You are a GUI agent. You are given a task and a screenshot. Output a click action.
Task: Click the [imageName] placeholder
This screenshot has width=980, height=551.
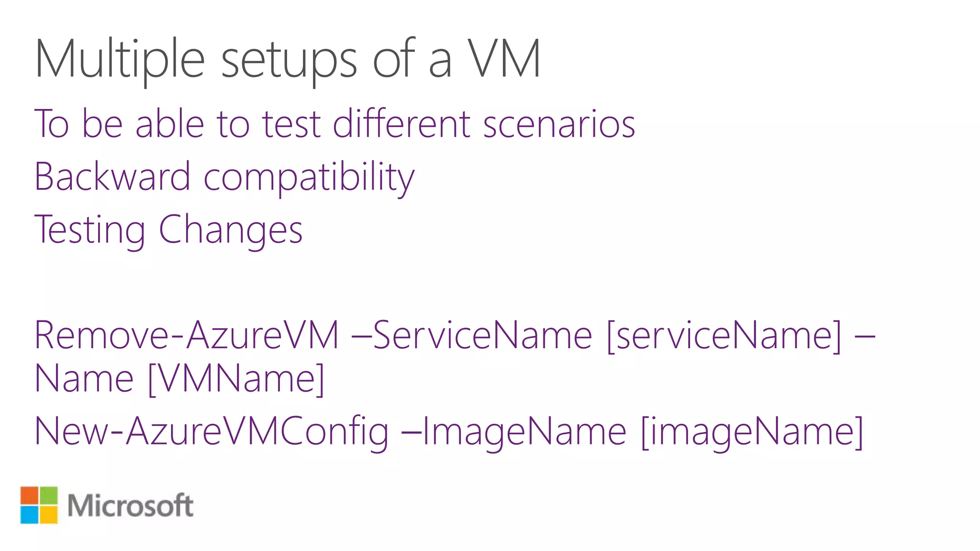click(x=752, y=432)
